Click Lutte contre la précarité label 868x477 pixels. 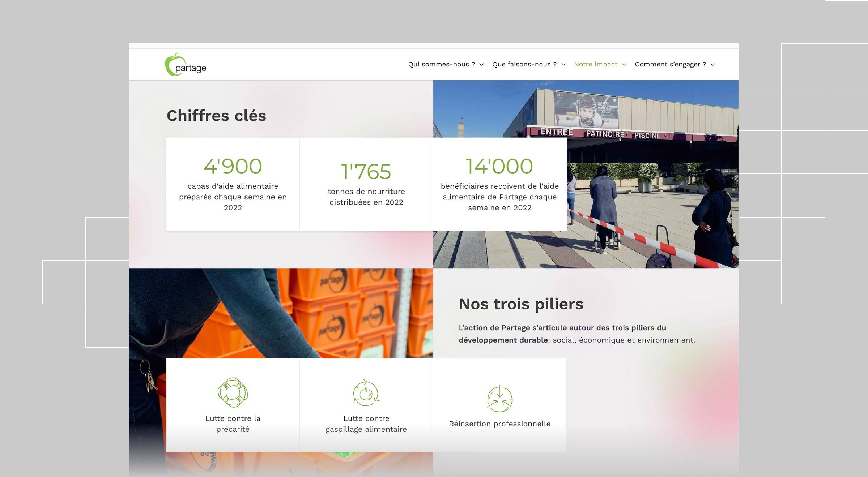point(233,424)
